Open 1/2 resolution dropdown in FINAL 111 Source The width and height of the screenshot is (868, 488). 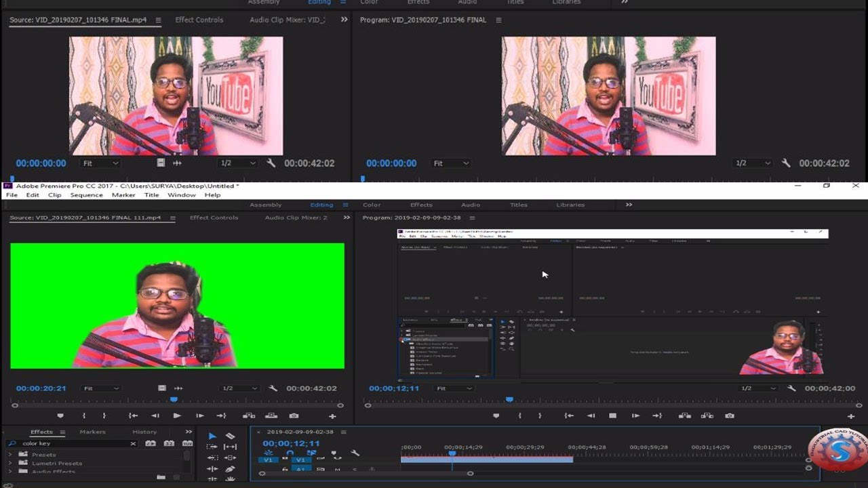(x=240, y=388)
